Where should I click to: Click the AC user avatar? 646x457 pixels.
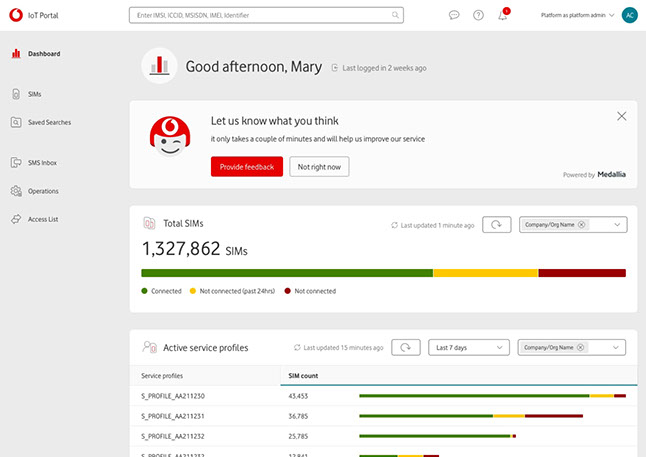click(x=628, y=15)
